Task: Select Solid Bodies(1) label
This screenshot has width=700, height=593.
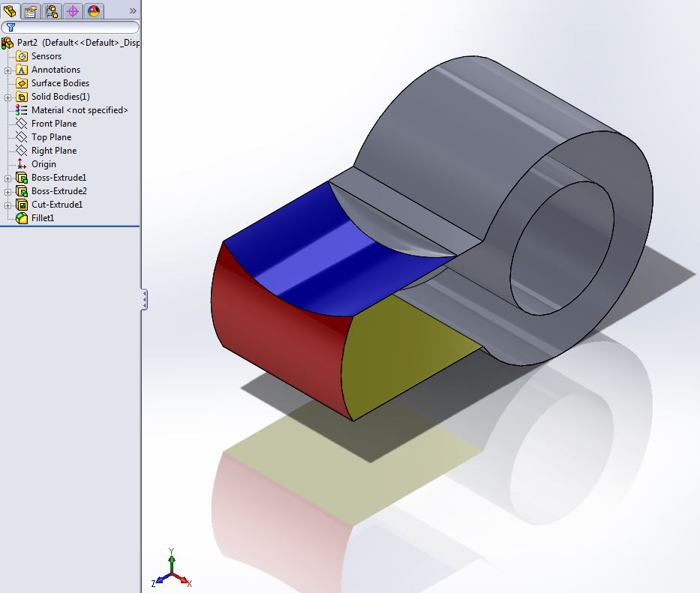Action: 61,97
